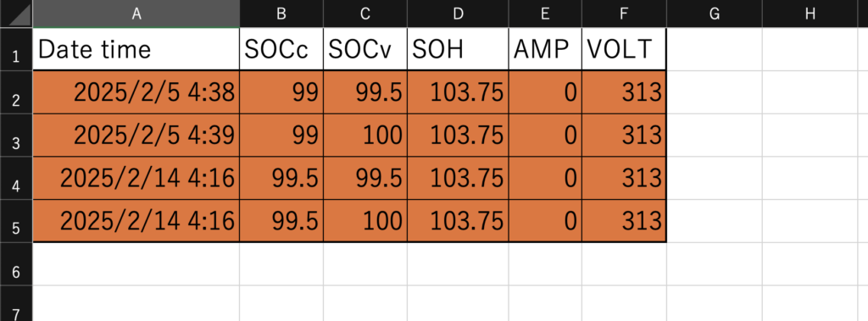This screenshot has width=868, height=321.
Task: Click the SOCc header cell
Action: pos(281,49)
